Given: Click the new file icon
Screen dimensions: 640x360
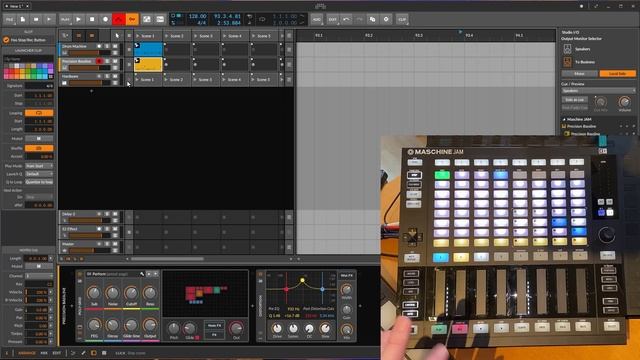Looking at the screenshot, I should (22, 19).
